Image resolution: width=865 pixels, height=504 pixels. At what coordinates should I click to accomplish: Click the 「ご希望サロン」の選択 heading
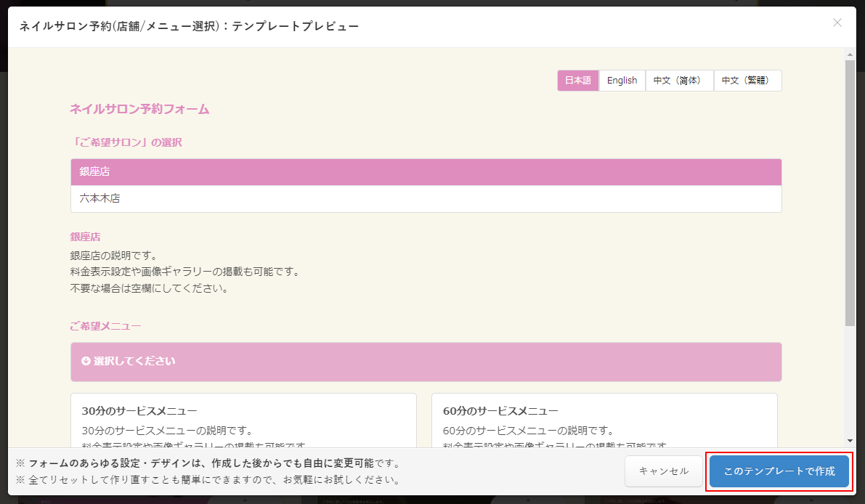126,142
